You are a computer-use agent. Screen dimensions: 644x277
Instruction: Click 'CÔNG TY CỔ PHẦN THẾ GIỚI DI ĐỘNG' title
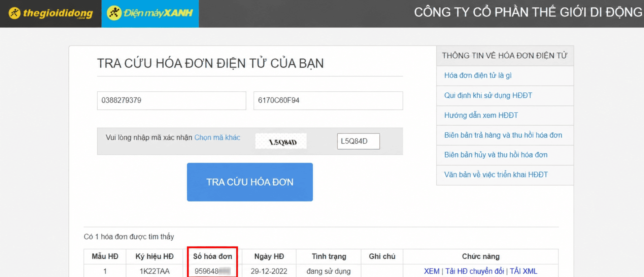[528, 12]
